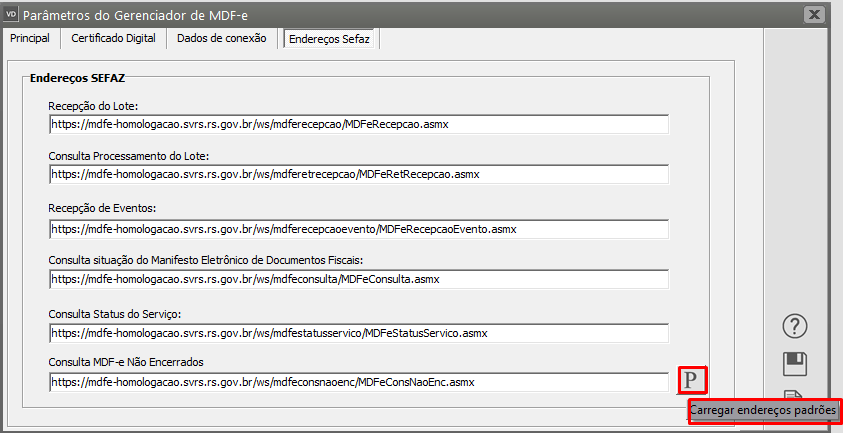This screenshot has height=433, width=843.
Task: Open the Certificado Digital tab
Action: pos(114,38)
